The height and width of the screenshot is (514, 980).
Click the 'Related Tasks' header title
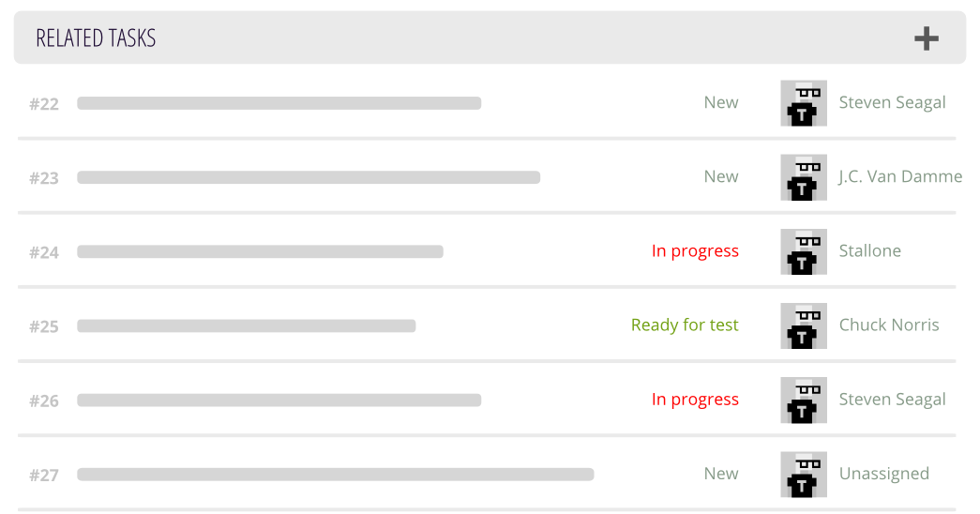pos(96,38)
